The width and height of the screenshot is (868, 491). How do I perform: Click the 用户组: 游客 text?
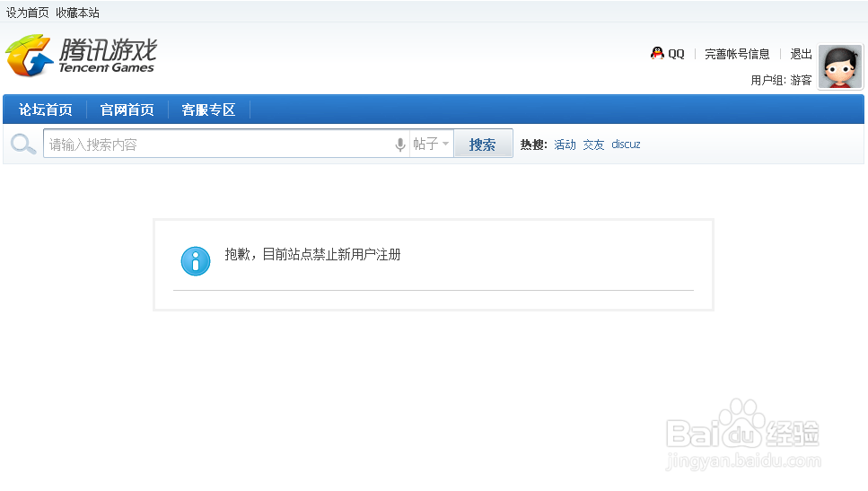[x=781, y=80]
